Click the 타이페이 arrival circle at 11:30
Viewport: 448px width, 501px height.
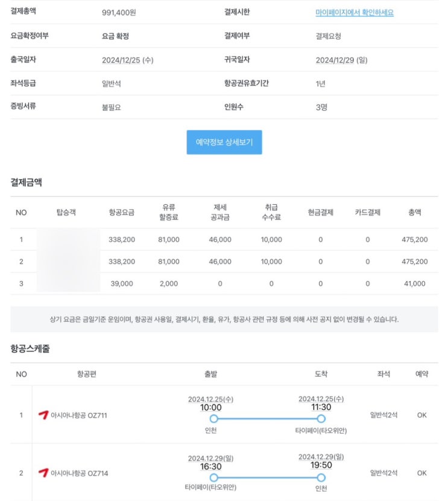[x=321, y=418]
